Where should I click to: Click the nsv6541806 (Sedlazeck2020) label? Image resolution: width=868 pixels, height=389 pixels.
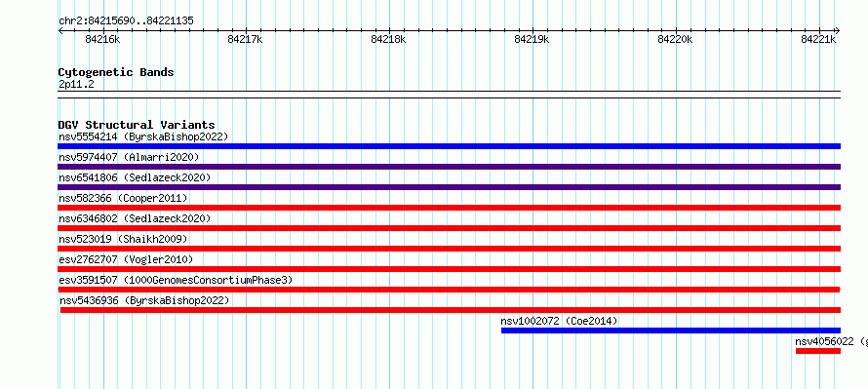click(135, 177)
